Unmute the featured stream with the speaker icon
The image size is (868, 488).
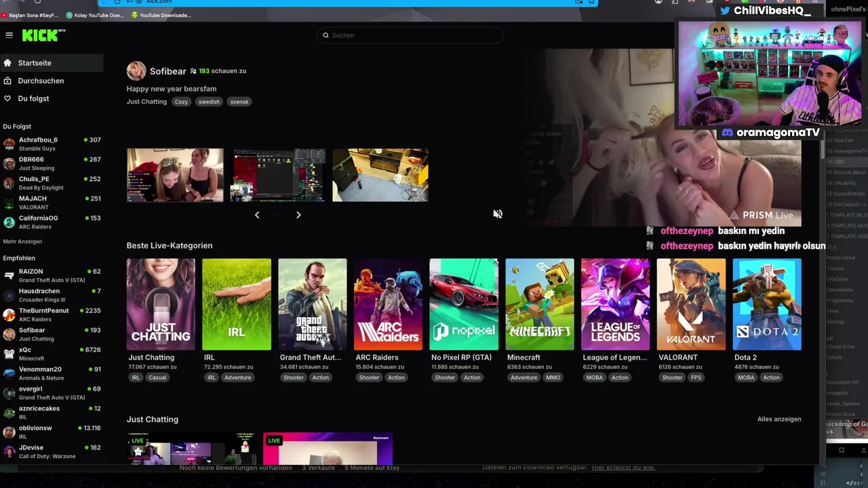[498, 214]
